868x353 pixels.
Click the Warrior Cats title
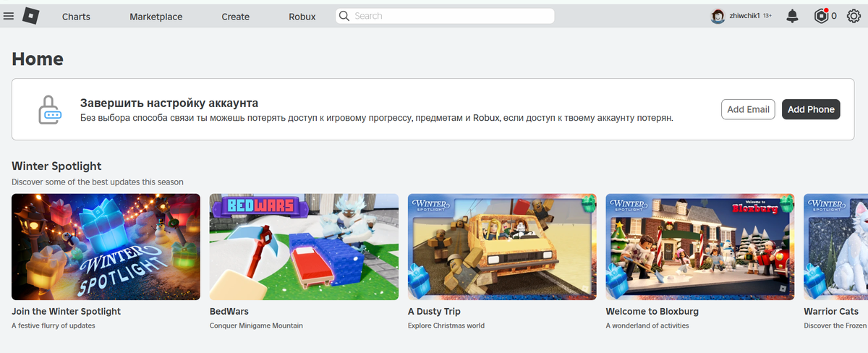(x=831, y=311)
